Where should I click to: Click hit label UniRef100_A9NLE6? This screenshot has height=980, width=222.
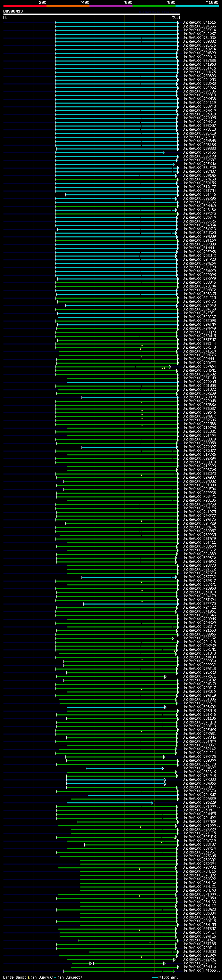199,508
